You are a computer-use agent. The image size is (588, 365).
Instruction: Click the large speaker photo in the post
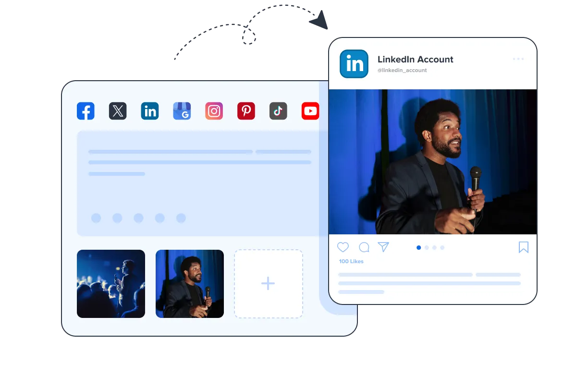[x=433, y=162]
